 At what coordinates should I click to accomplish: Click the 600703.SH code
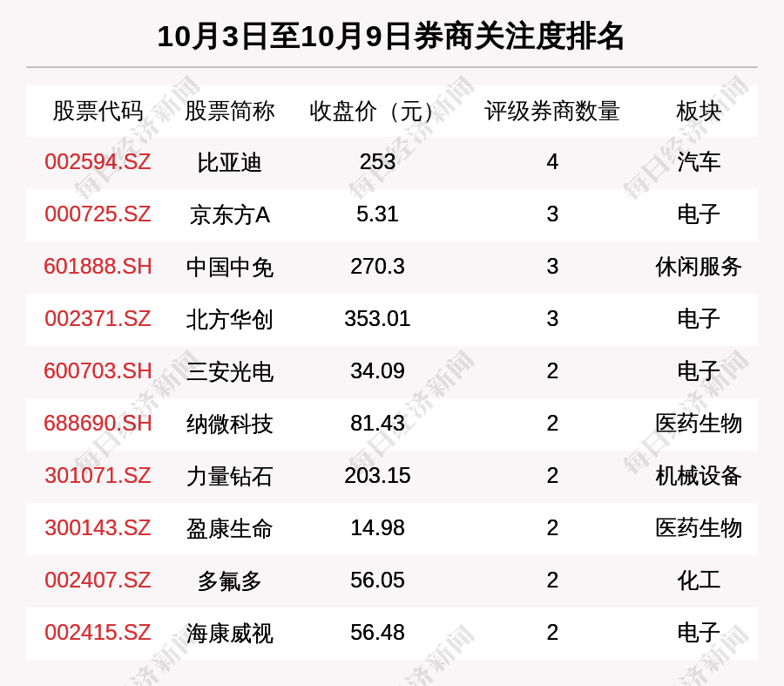[98, 371]
